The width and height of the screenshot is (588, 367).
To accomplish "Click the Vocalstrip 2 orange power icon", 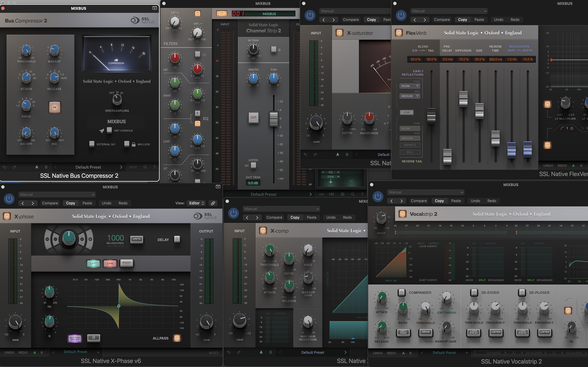I will coord(402,214).
